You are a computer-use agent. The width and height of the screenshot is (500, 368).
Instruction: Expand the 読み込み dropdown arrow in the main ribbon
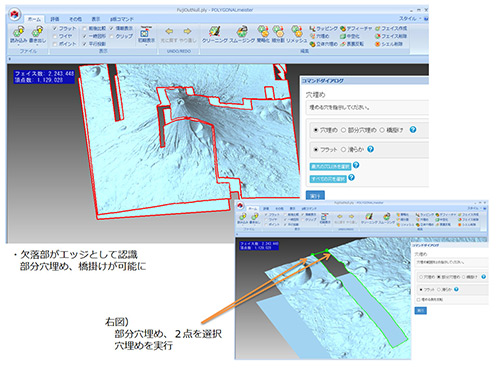[x=18, y=45]
